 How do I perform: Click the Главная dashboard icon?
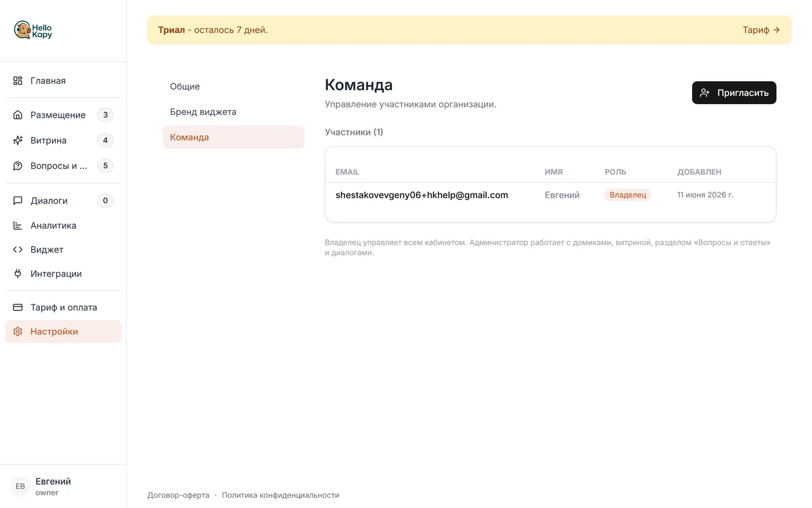[x=18, y=81]
